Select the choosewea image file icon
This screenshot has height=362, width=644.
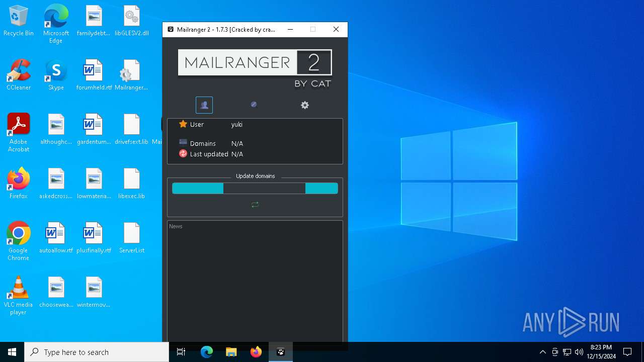pyautogui.click(x=56, y=293)
